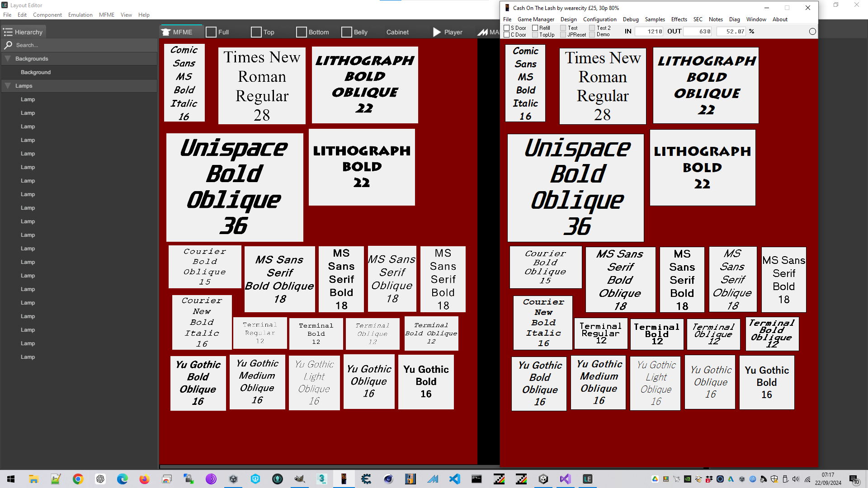
Task: Collapse the Backgrounds tree group
Action: click(x=8, y=59)
